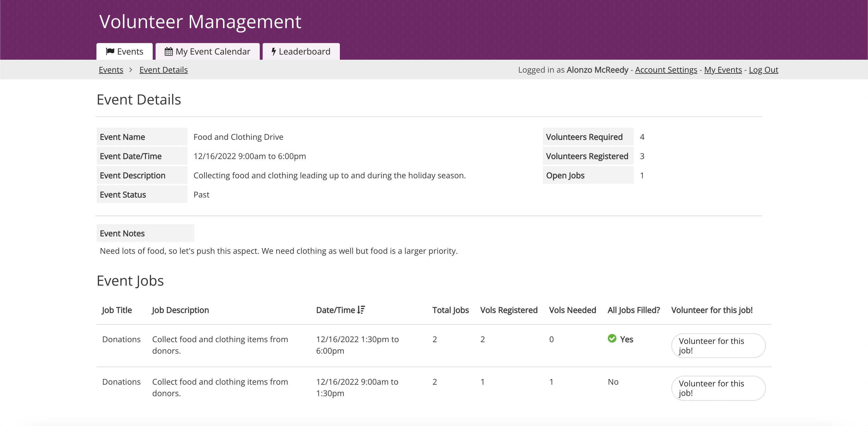Click the flag icon on the Events tab

110,51
